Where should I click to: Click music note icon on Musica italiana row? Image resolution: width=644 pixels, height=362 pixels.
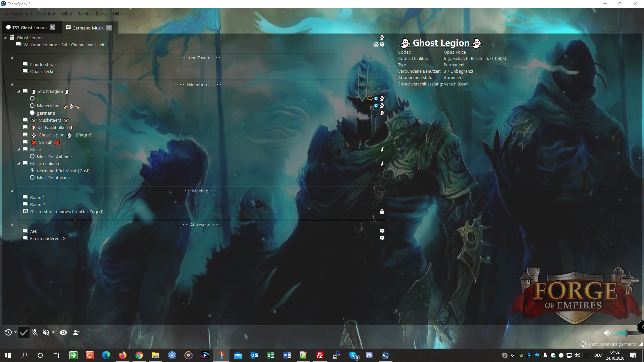coord(382,164)
